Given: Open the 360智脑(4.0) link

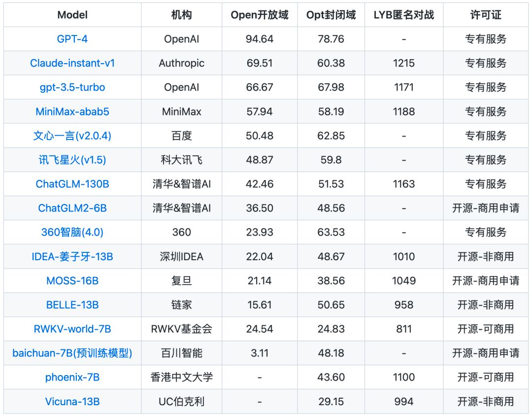Looking at the screenshot, I should tap(72, 232).
